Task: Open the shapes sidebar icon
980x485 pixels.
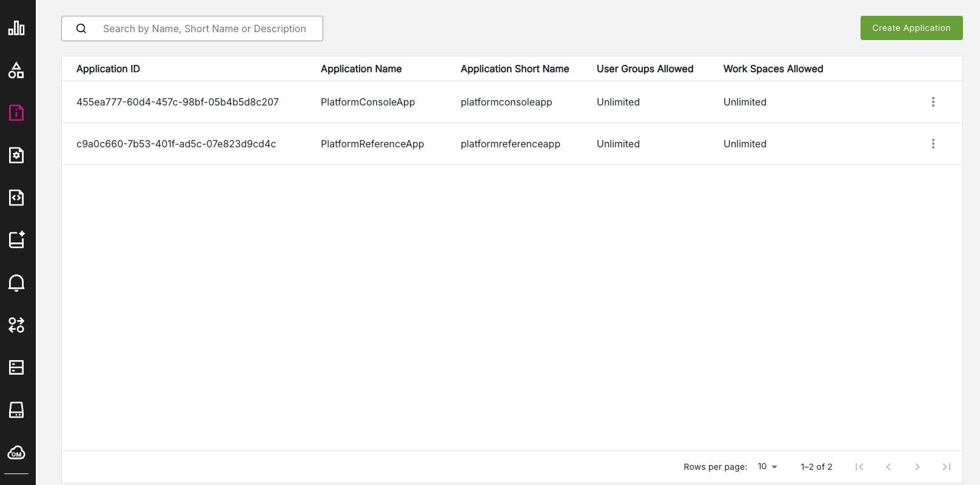Action: coord(16,70)
